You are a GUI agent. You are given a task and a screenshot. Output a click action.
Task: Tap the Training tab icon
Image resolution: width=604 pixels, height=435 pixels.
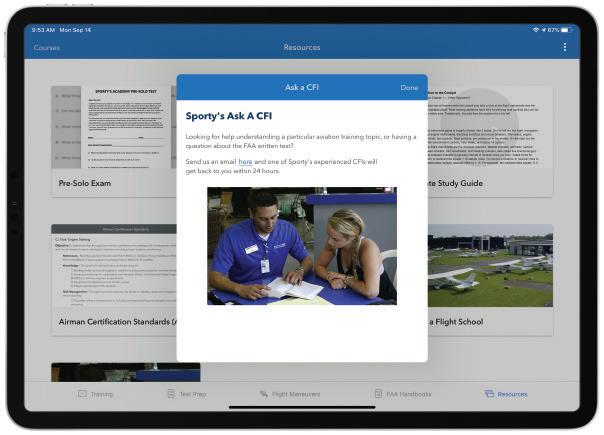click(82, 393)
